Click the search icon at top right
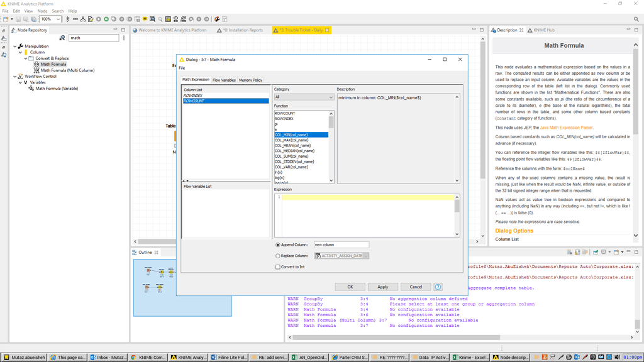The image size is (644, 362). pos(636,19)
